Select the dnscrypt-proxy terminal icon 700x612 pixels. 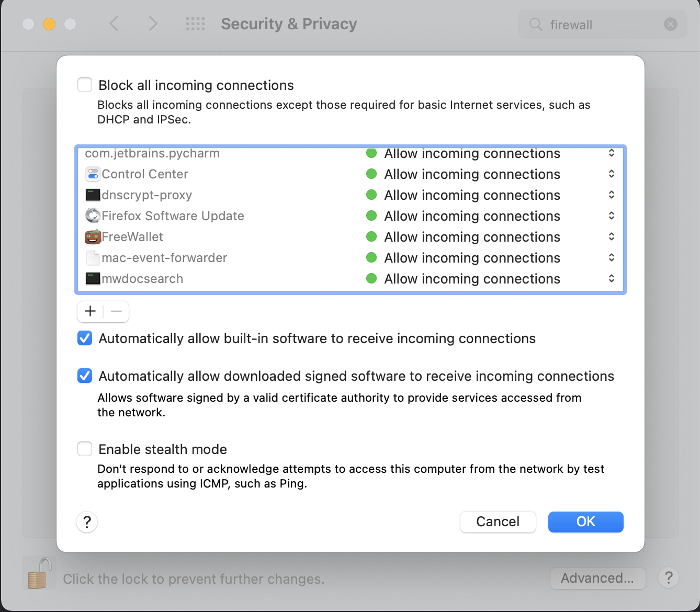[x=93, y=195]
